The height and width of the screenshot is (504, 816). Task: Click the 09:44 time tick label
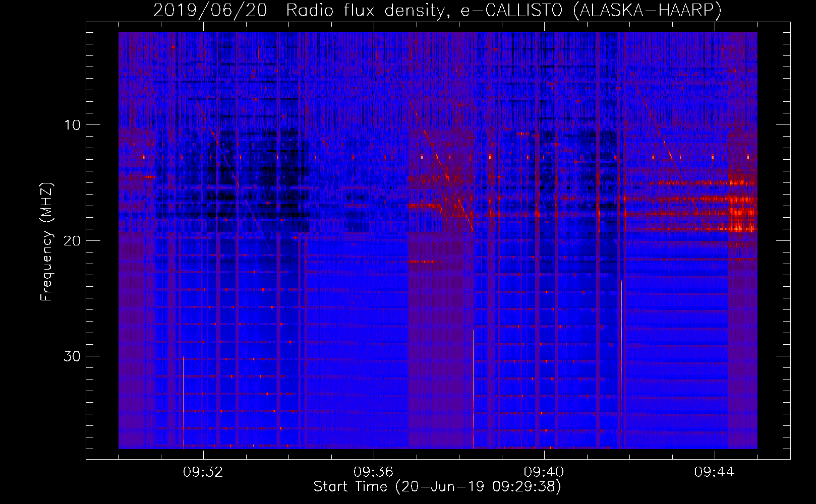click(x=715, y=472)
